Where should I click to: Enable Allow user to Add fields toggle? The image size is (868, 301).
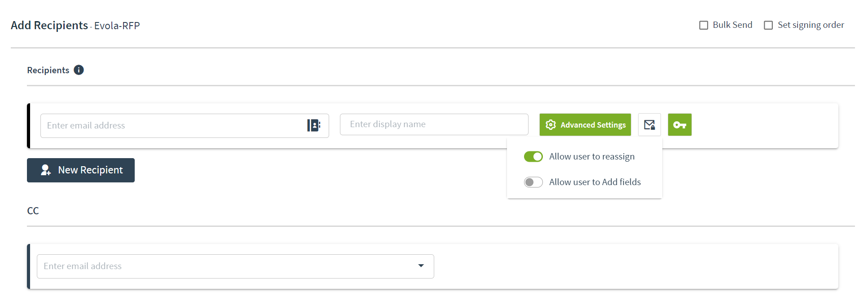533,182
